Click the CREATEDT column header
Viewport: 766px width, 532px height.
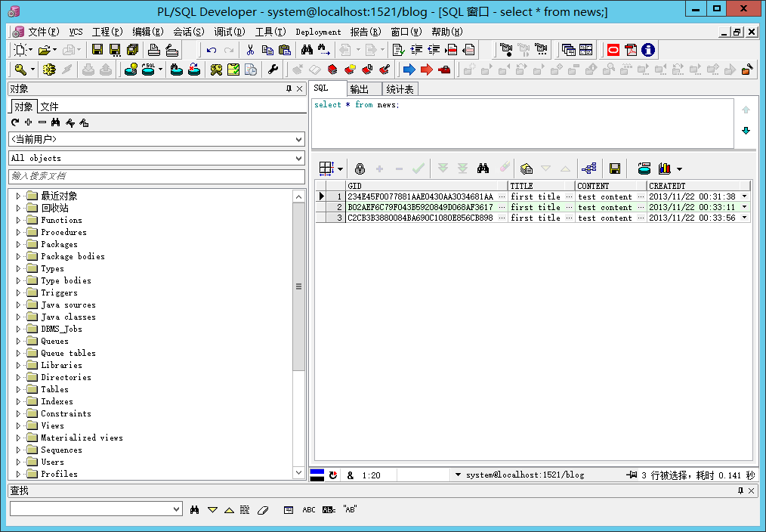(x=699, y=186)
